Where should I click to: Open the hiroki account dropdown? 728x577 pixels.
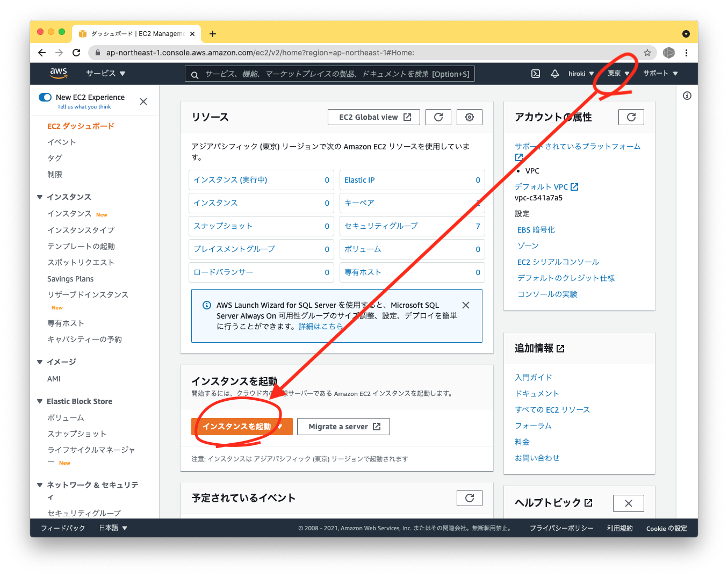click(581, 74)
